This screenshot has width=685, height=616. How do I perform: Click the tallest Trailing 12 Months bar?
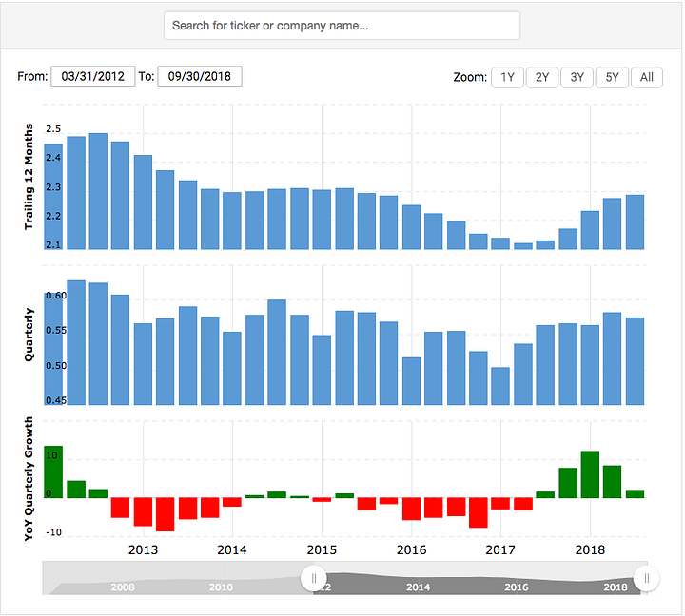coord(98,191)
